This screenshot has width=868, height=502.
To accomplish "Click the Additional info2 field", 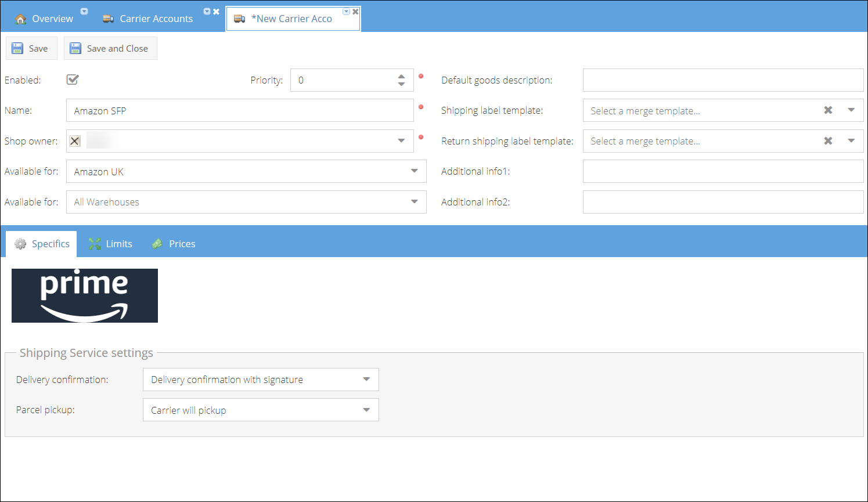I will tap(723, 202).
